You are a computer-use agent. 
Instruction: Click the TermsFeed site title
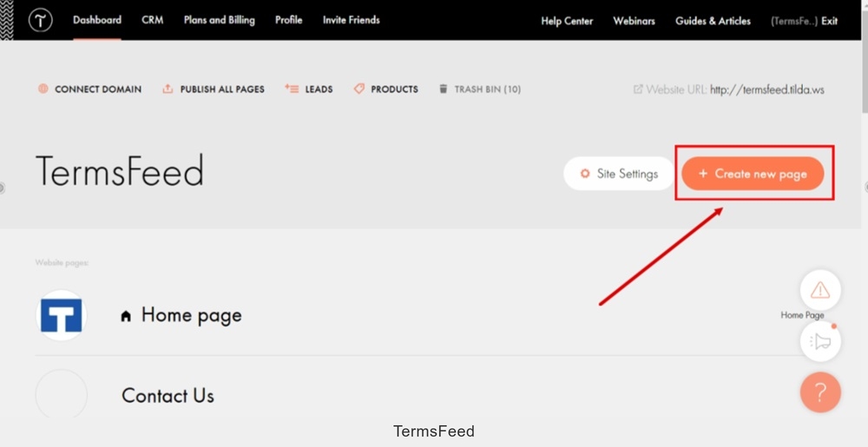pyautogui.click(x=120, y=171)
